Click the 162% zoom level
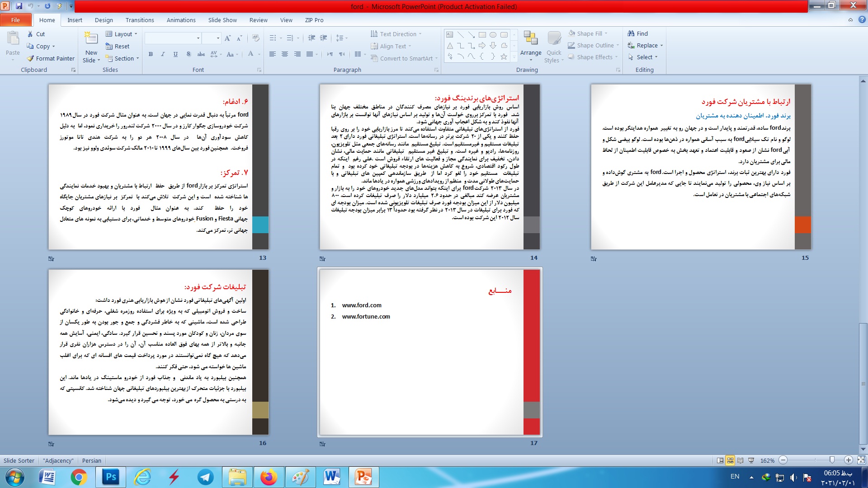868x488 pixels. 767,460
